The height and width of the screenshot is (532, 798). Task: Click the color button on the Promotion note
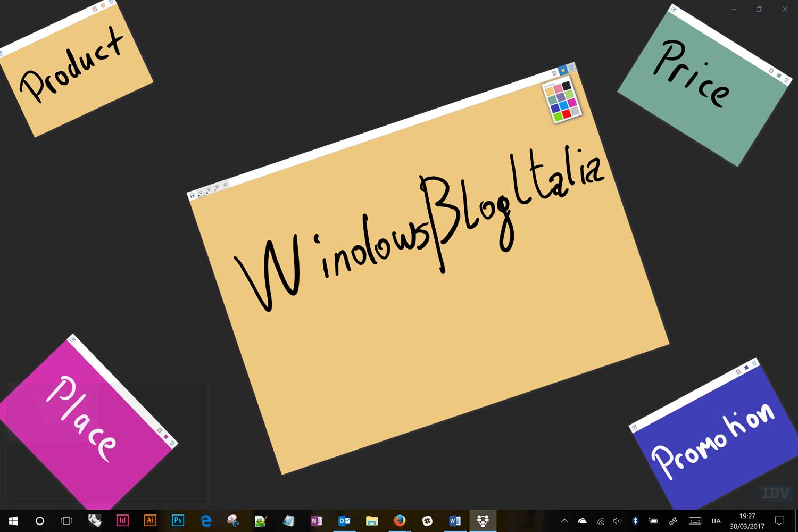746,368
